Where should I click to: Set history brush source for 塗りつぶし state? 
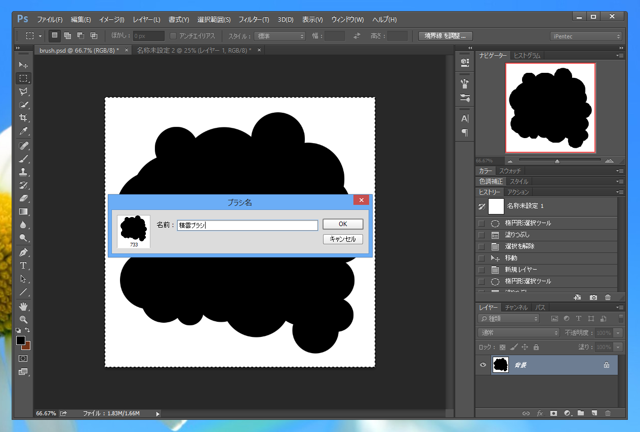pos(482,235)
